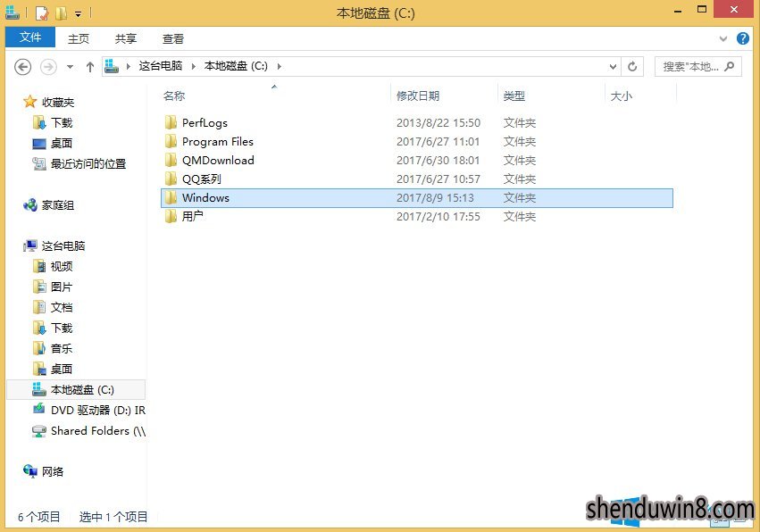Click the New Folder quick access icon
This screenshot has height=532, width=760.
click(x=62, y=13)
